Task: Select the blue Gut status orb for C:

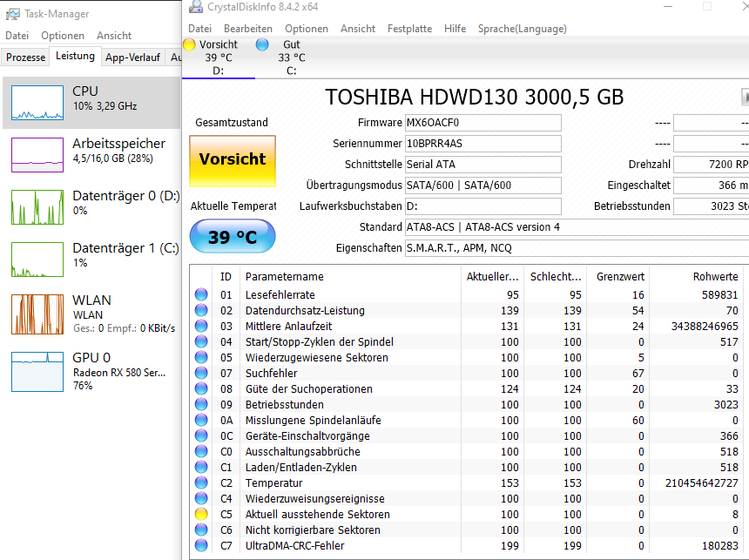Action: [x=262, y=44]
